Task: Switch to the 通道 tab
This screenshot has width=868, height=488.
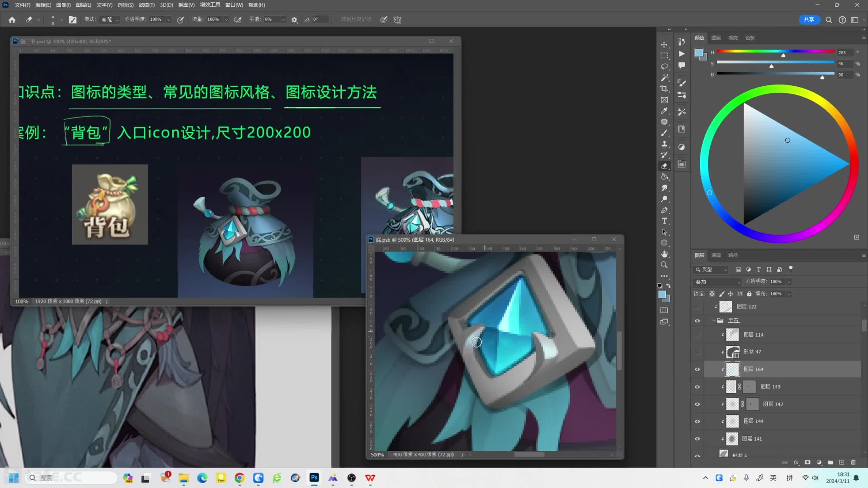Action: (716, 255)
